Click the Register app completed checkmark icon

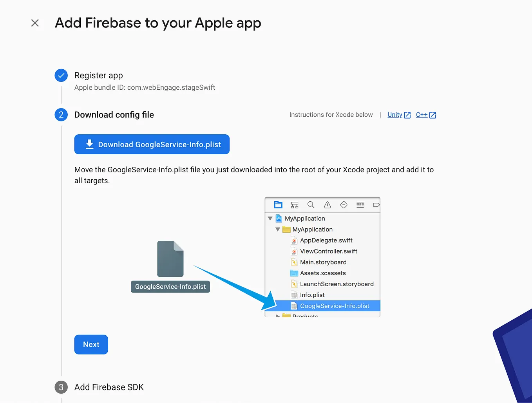61,75
